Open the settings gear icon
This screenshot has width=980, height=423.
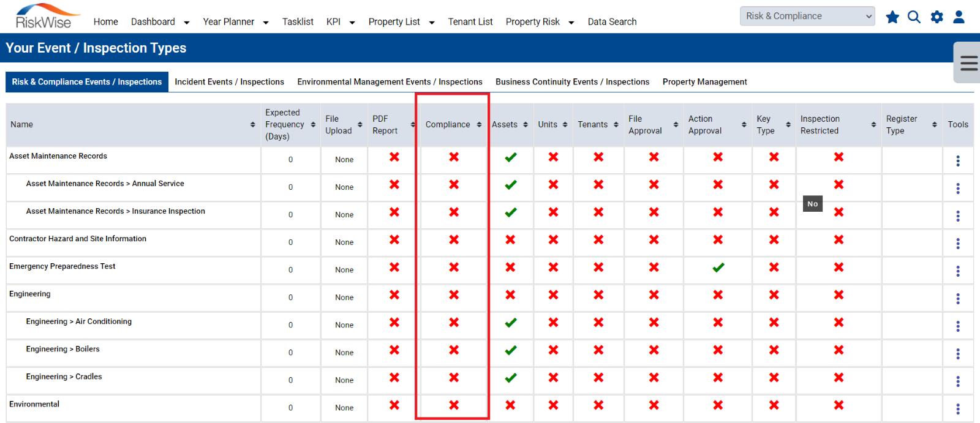[937, 17]
